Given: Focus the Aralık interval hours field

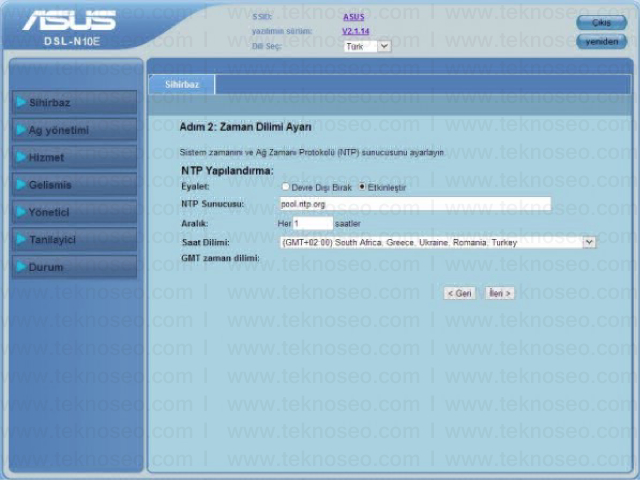Looking at the screenshot, I should click(x=313, y=223).
